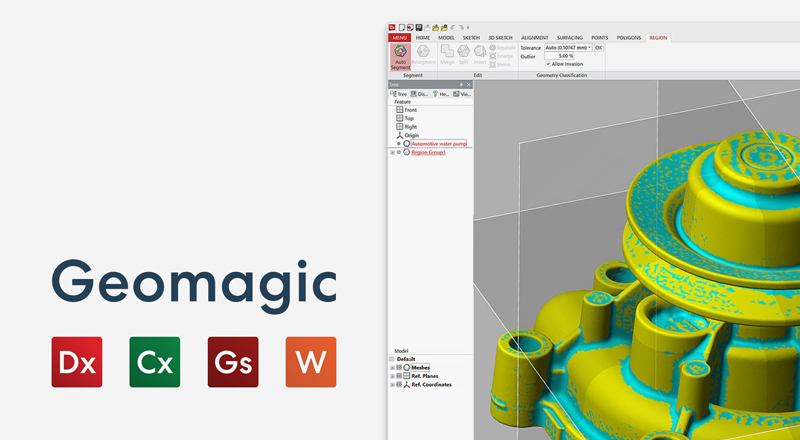
Task: Open the Display panel tab
Action: tap(419, 94)
